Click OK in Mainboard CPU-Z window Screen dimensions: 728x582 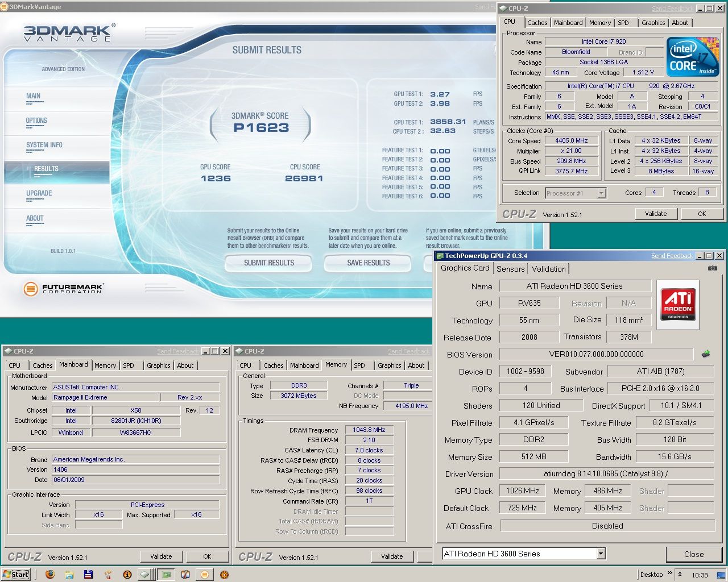coord(207,556)
